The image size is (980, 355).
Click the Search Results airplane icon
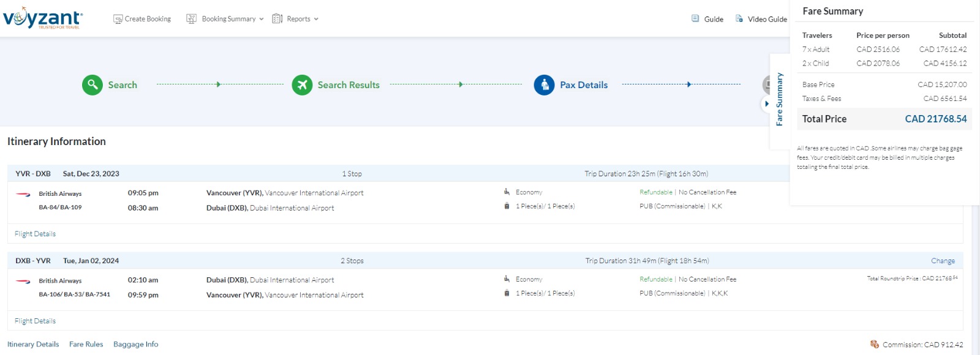point(302,85)
